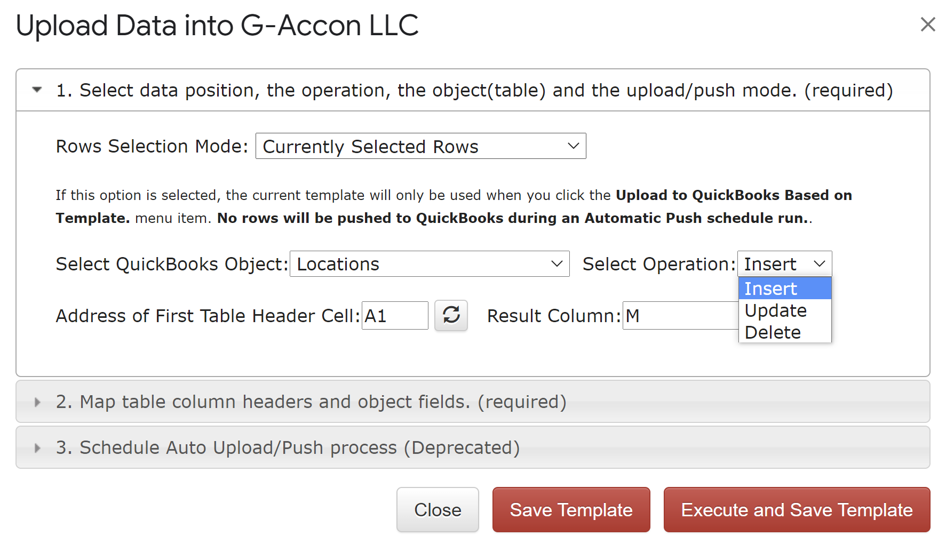Click the Save Template button
The image size is (946, 560).
571,510
